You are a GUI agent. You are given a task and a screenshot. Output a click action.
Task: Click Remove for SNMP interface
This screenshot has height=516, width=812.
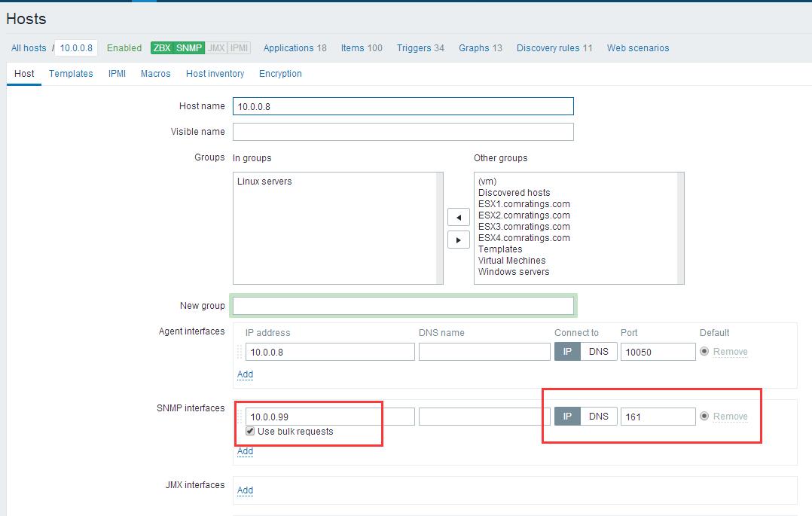pyautogui.click(x=730, y=416)
